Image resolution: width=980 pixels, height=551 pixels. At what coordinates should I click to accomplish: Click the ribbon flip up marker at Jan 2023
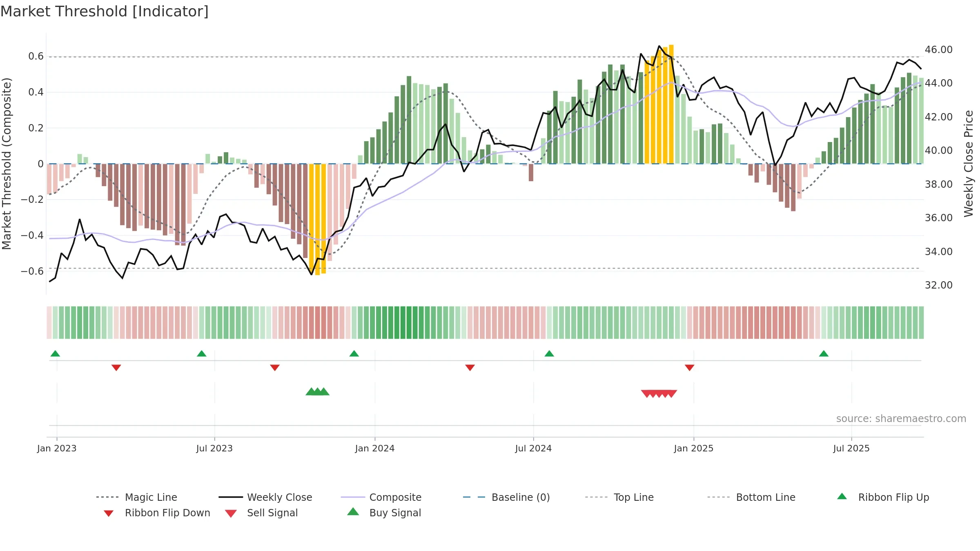[x=56, y=353]
